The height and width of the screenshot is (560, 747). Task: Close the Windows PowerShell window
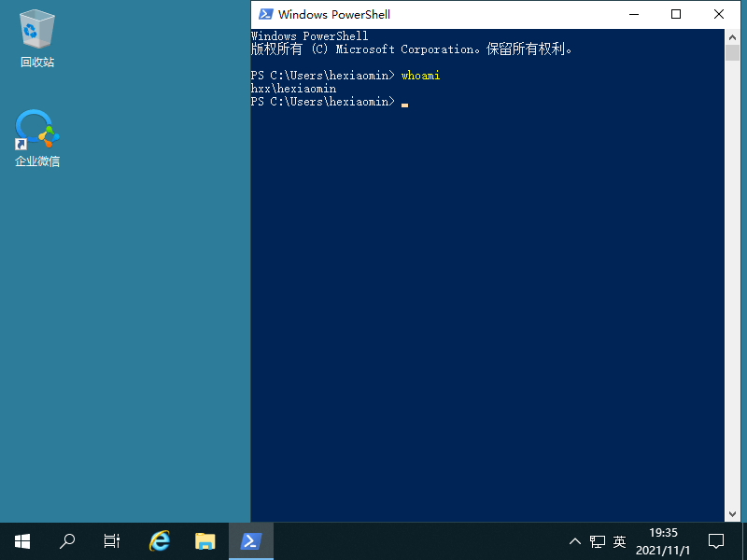[719, 14]
